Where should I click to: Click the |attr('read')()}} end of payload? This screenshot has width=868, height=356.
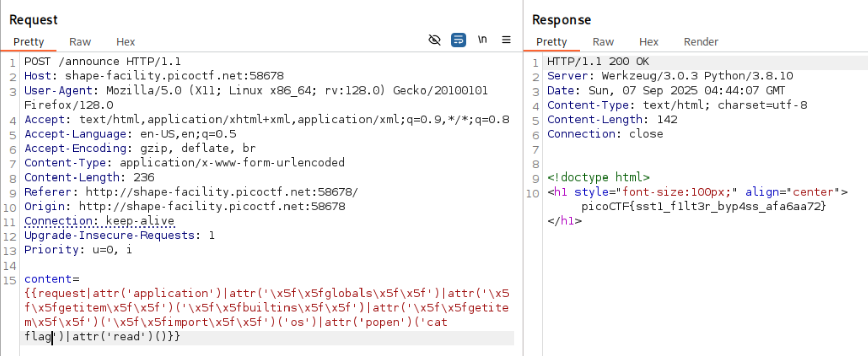click(x=123, y=336)
